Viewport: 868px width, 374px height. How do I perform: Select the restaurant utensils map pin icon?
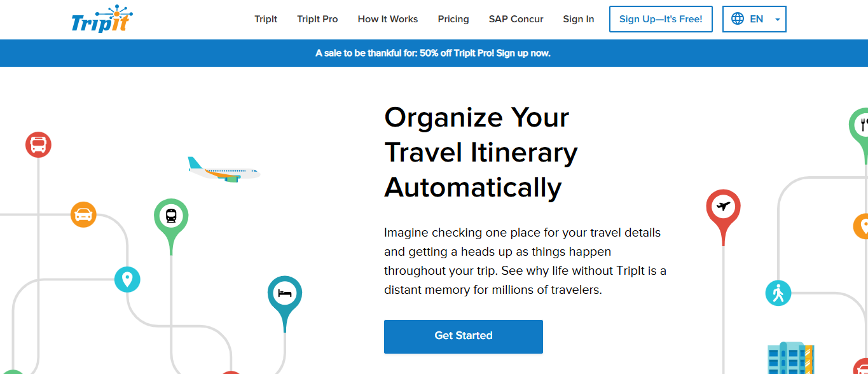coord(862,123)
